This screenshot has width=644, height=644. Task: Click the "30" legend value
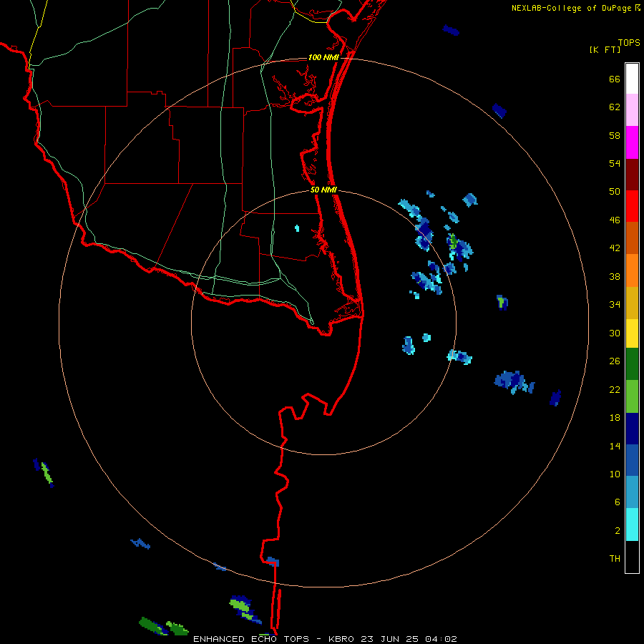click(615, 333)
